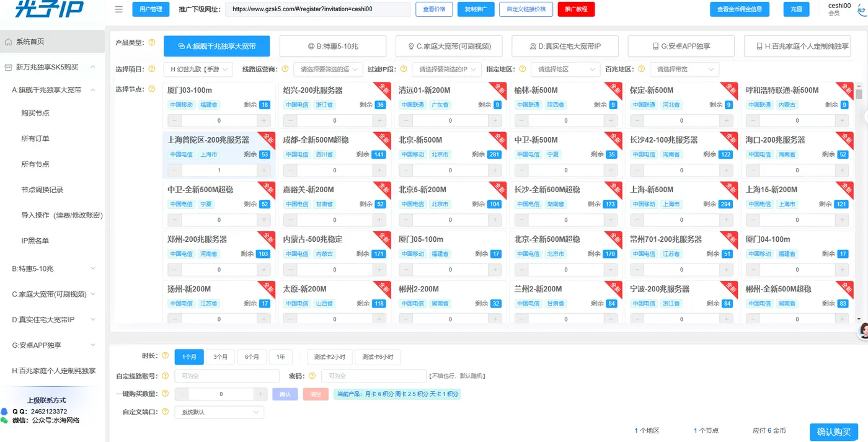The width and height of the screenshot is (868, 442).
Task: Show help for 一键购买数量
Action: pyautogui.click(x=166, y=394)
